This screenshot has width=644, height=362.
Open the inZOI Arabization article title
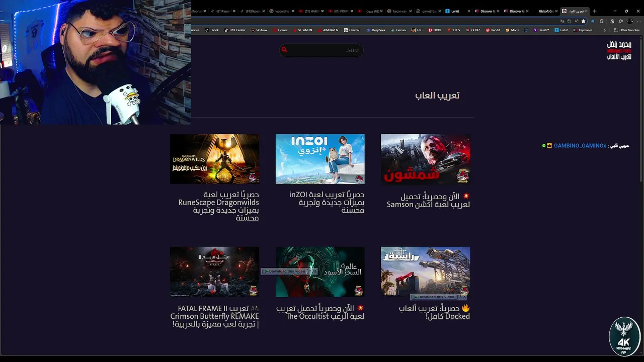click(327, 202)
